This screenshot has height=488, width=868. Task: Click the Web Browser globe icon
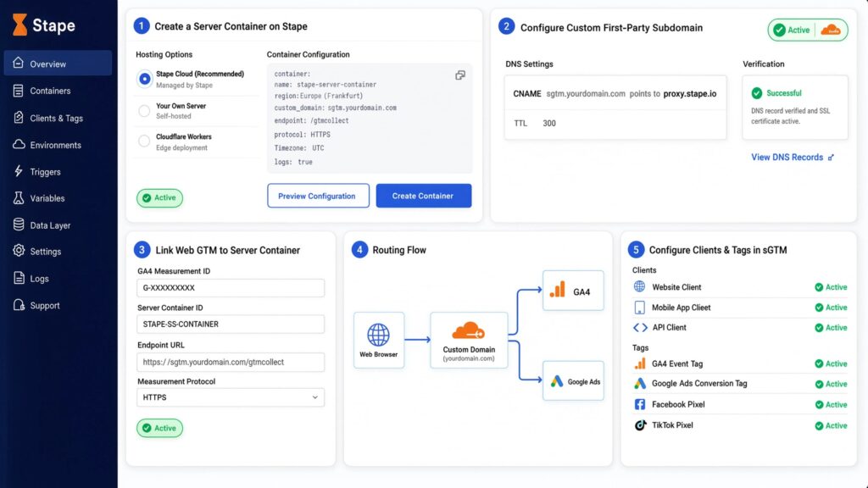pyautogui.click(x=379, y=335)
